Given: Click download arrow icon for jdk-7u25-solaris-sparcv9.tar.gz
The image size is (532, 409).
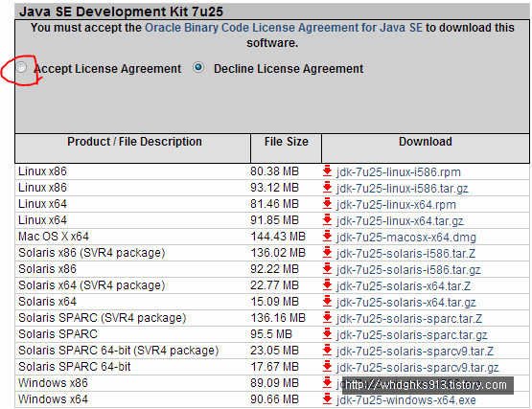Looking at the screenshot, I should pyautogui.click(x=327, y=366).
